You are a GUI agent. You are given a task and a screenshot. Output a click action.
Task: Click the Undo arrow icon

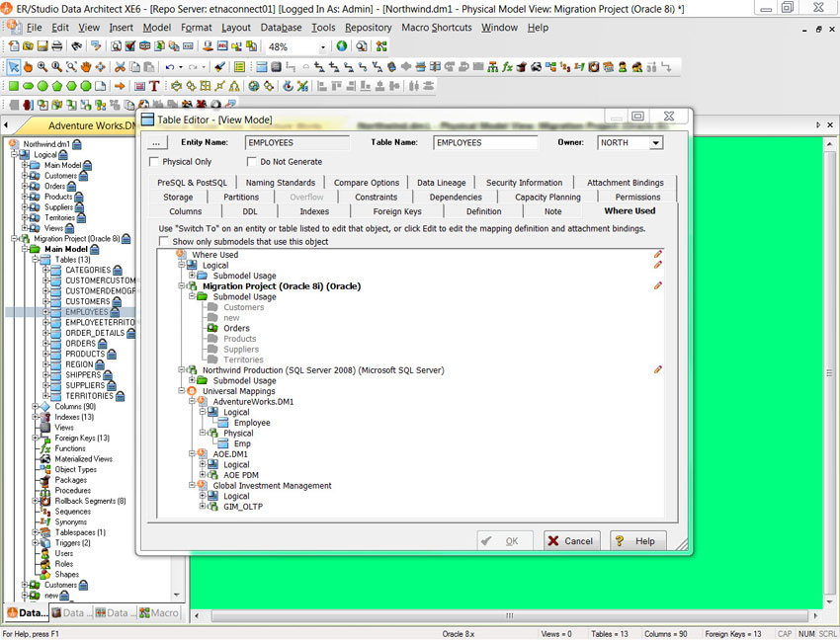[x=170, y=67]
